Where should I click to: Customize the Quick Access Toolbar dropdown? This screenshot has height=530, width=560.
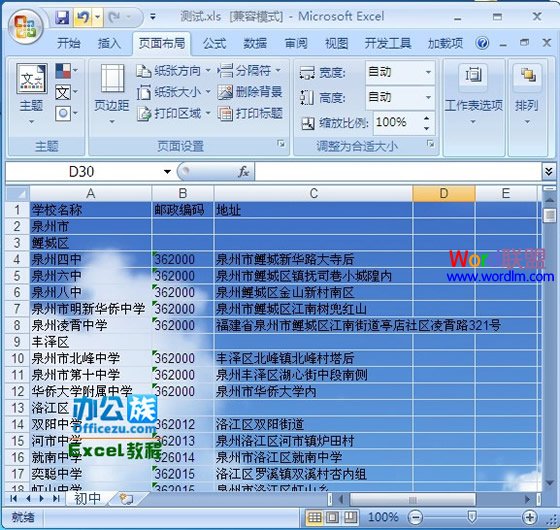tap(152, 17)
